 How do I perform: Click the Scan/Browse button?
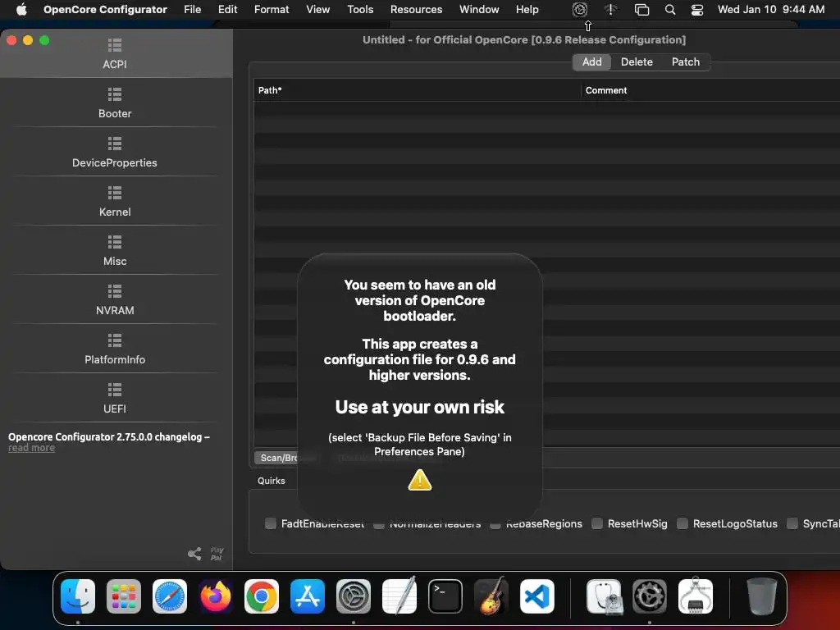tap(288, 458)
